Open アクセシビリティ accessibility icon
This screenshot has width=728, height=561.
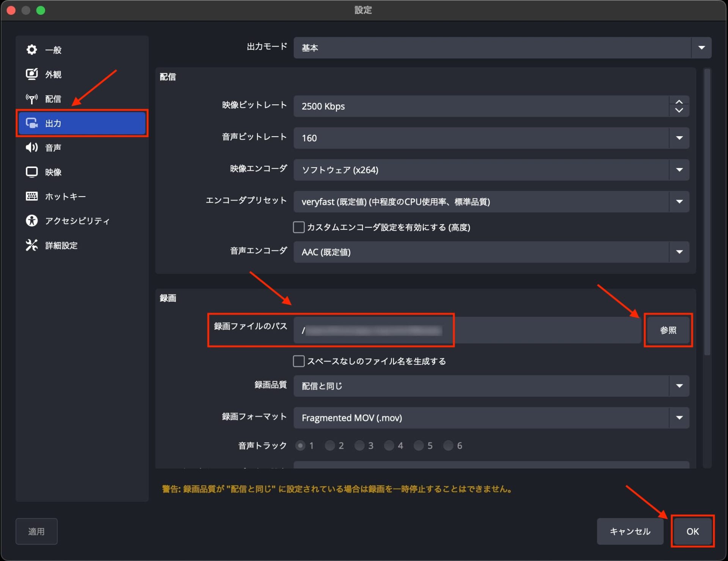[x=32, y=221]
